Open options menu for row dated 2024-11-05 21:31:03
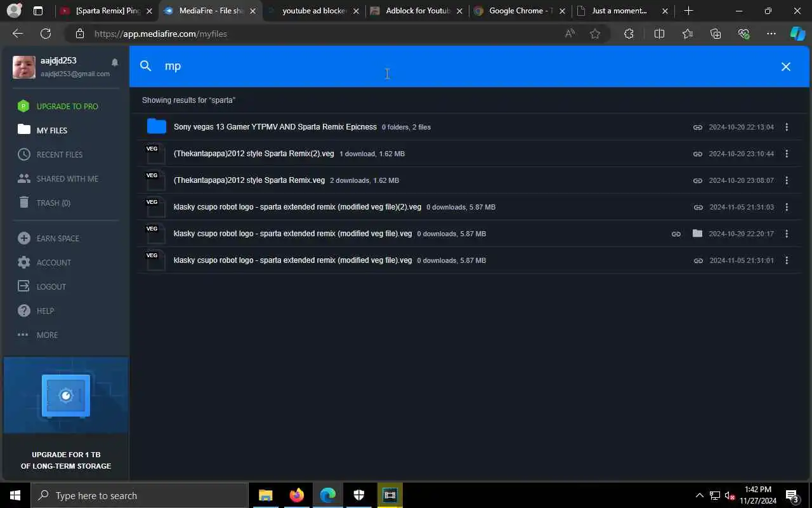 787,207
